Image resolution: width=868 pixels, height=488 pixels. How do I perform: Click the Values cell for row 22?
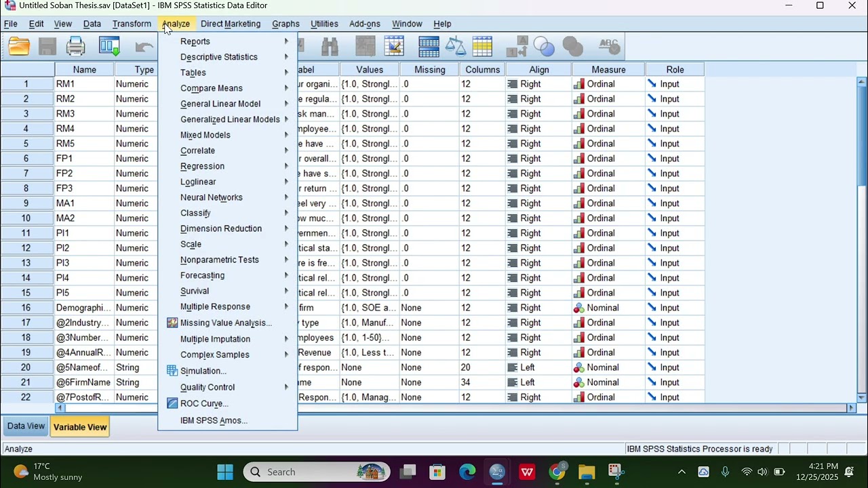370,397
